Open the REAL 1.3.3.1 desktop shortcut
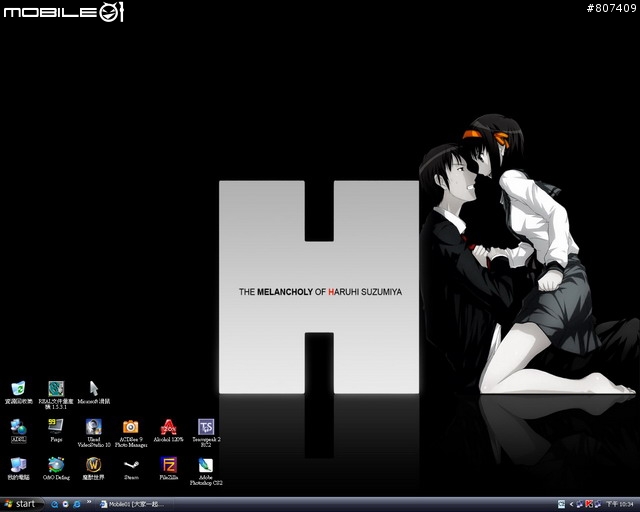This screenshot has width=640, height=512. (x=56, y=389)
